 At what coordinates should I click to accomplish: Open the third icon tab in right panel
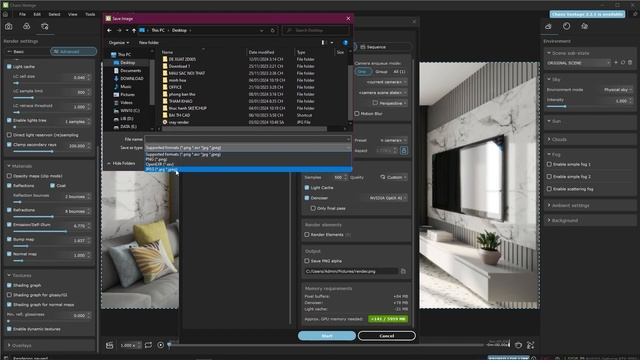pyautogui.click(x=584, y=26)
